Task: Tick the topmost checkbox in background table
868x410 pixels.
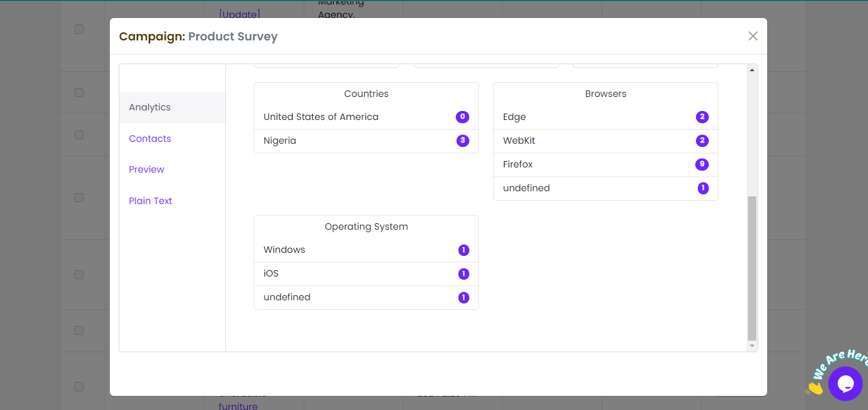Action: (79, 30)
